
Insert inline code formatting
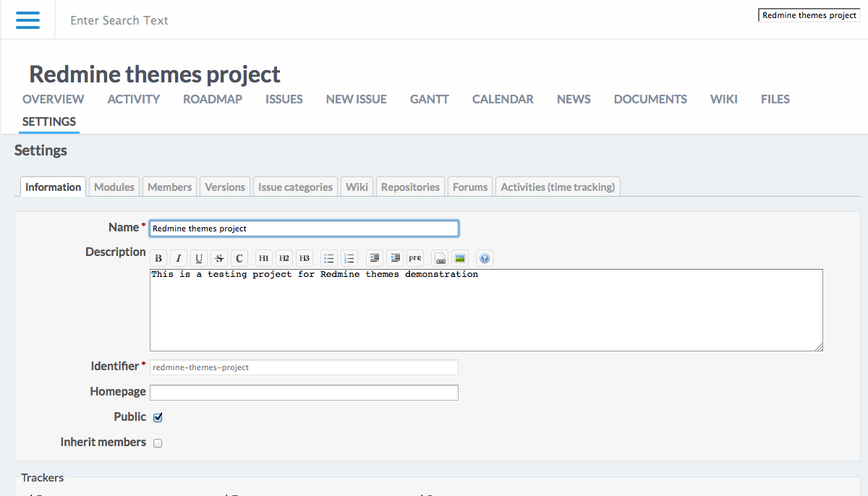pos(239,258)
